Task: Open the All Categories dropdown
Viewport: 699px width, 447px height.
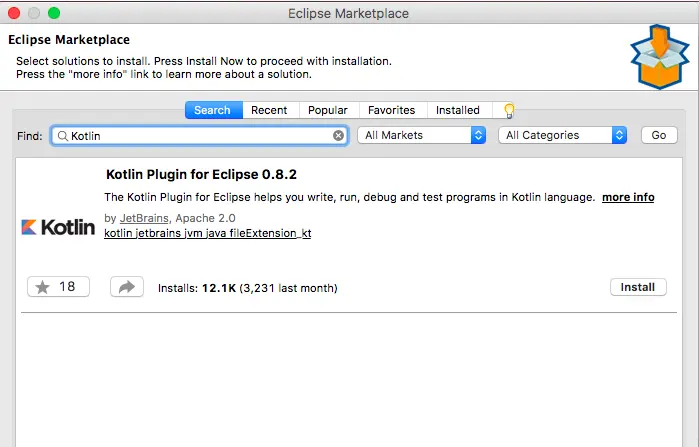Action: pos(563,135)
